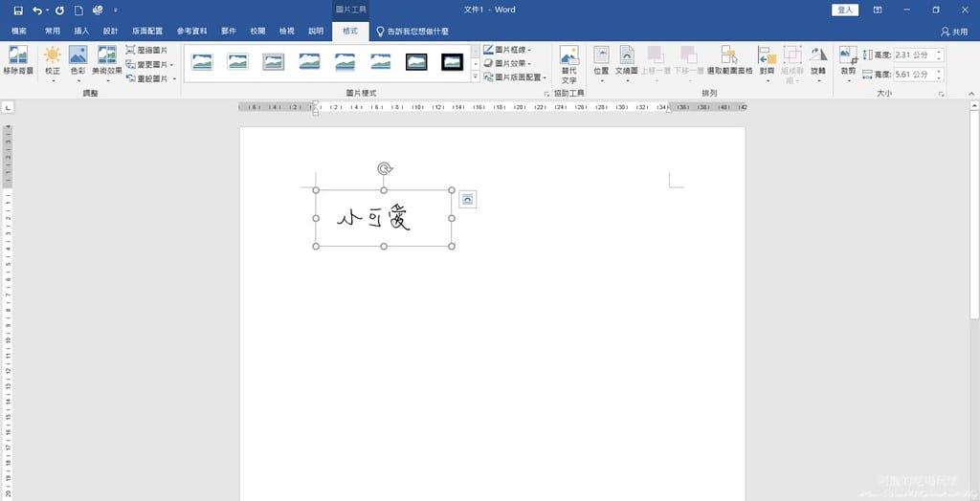Screen dimensions: 980x501
Task: Save the document from the quick access toolbar
Action: click(x=18, y=11)
